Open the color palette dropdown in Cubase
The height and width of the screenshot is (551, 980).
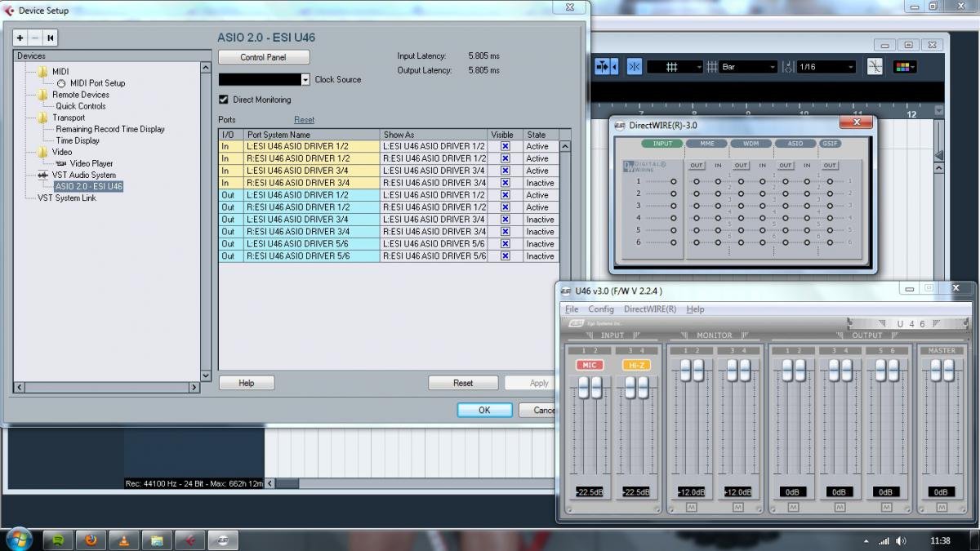(904, 67)
